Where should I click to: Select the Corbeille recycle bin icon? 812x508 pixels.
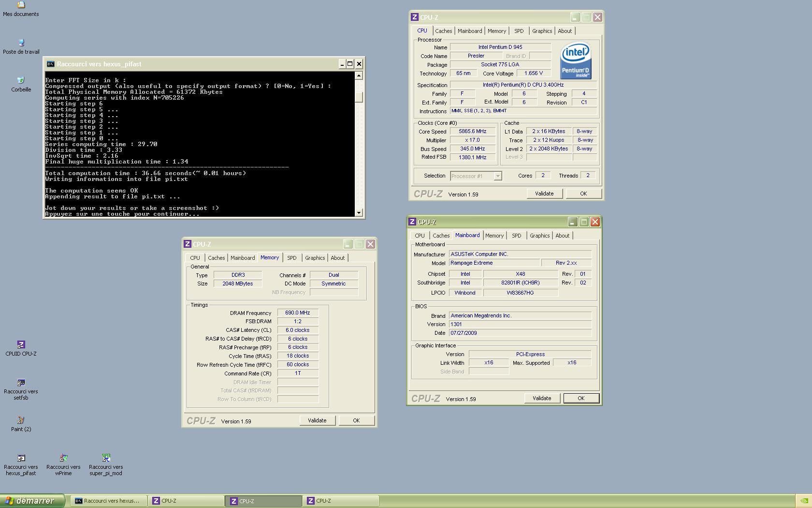coord(21,84)
